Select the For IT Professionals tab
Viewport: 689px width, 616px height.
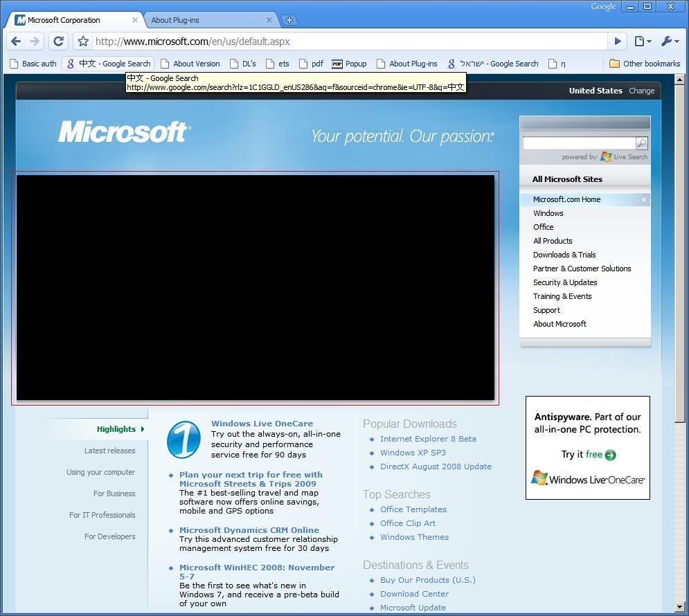click(x=102, y=515)
